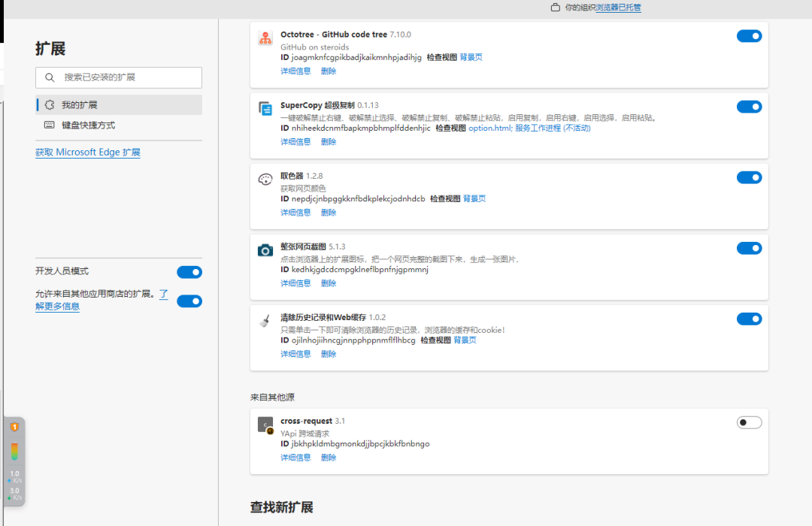The width and height of the screenshot is (812, 526).
Task: Click 3.0 K/s download speed in widget
Action: (x=14, y=494)
